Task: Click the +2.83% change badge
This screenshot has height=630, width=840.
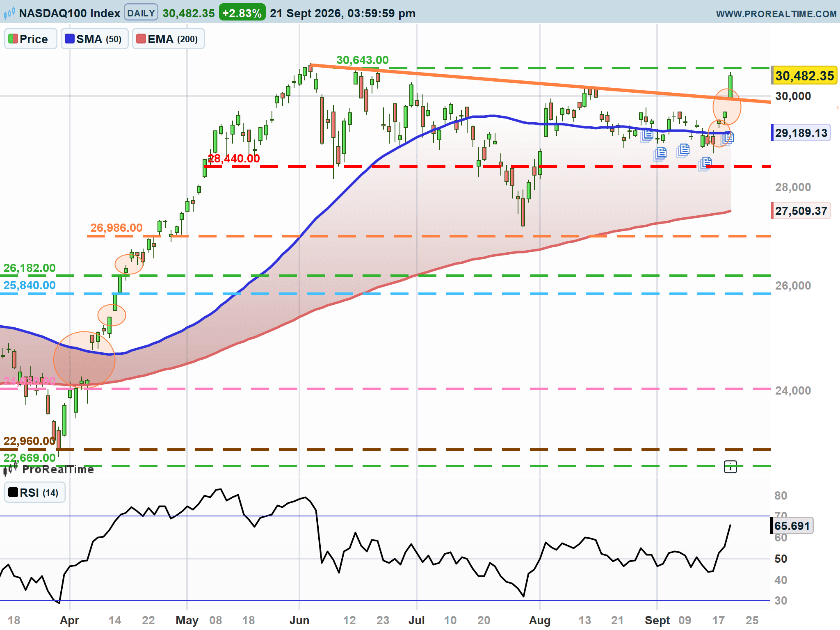Action: coord(242,13)
